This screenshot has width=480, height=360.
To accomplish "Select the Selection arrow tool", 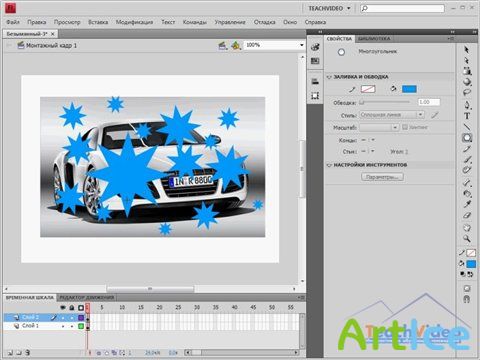I will [467, 49].
